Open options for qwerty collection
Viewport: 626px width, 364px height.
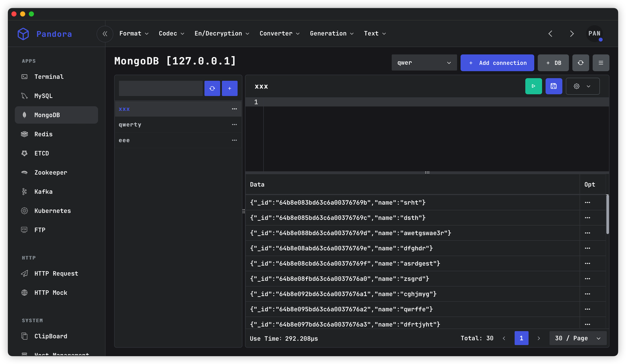pyautogui.click(x=234, y=125)
